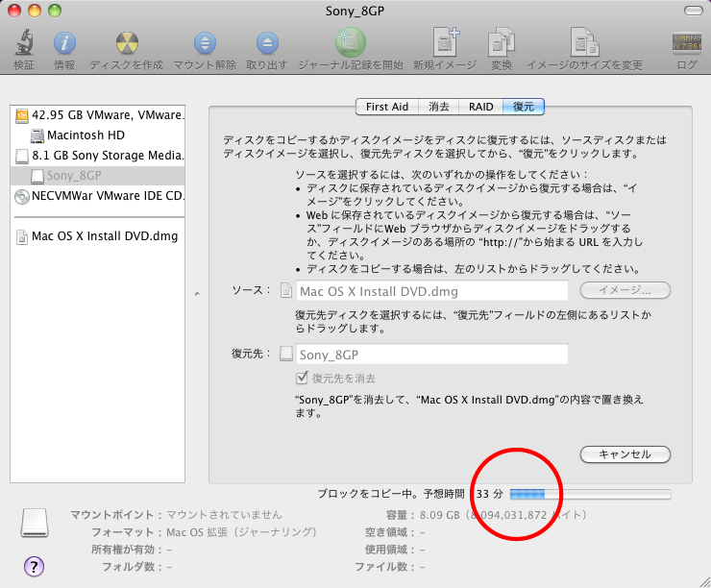Click the blue copy progress bar
Image resolution: width=711 pixels, height=588 pixels.
tap(590, 494)
